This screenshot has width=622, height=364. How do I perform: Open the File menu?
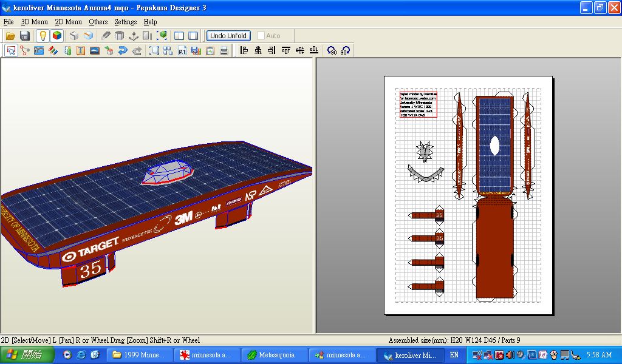click(x=9, y=22)
